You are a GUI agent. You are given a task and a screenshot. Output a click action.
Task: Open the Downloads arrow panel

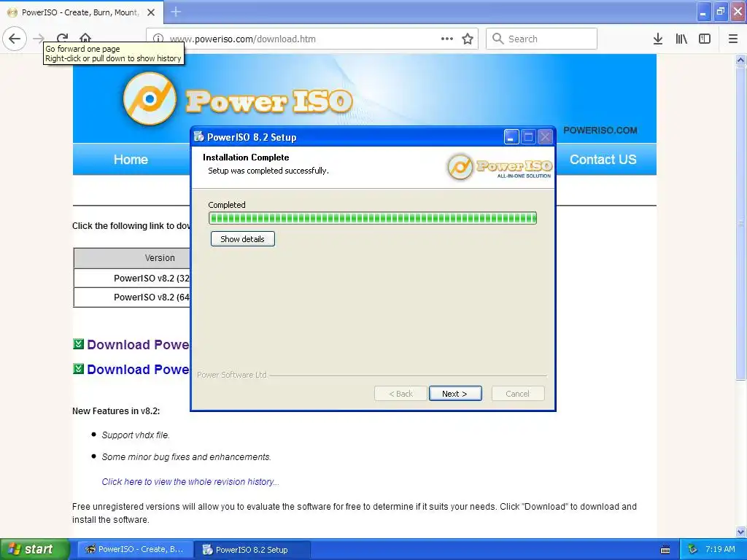point(658,39)
